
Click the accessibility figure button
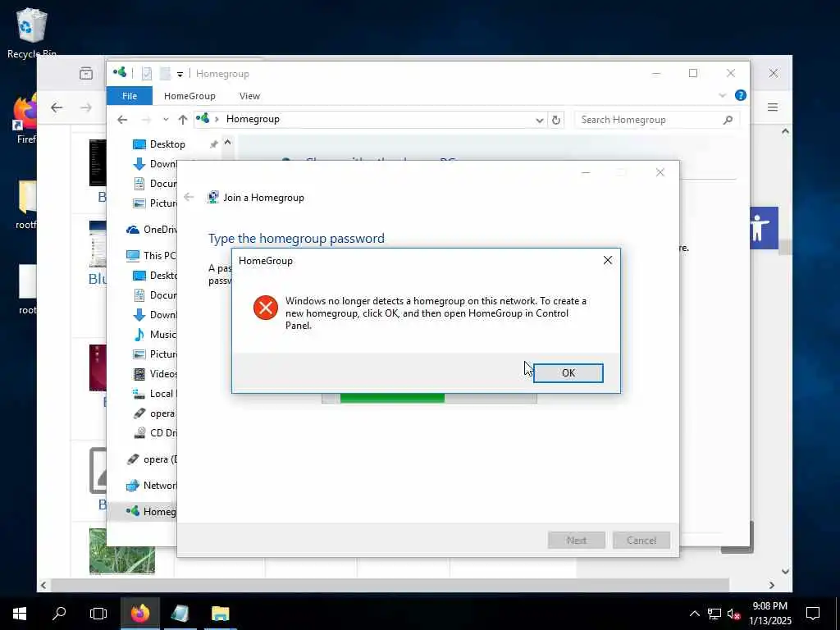click(764, 228)
